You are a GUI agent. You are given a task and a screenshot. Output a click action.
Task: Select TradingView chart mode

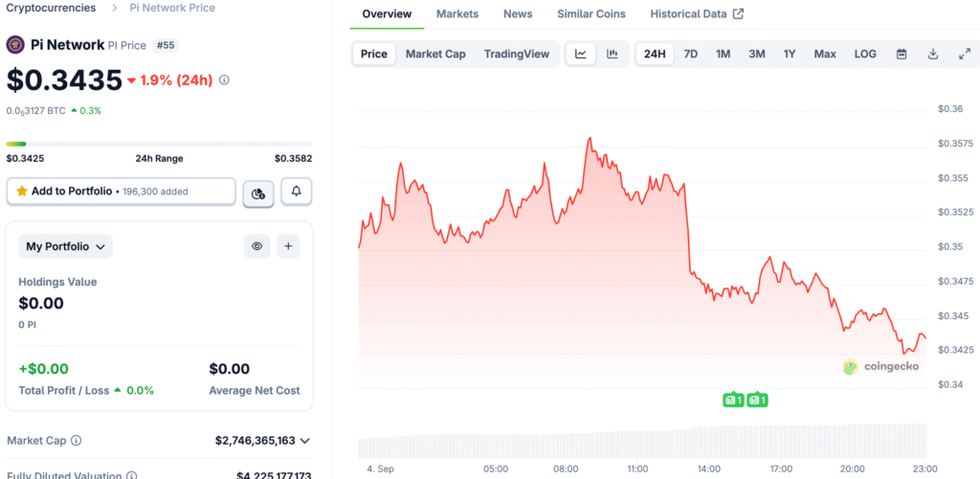(x=517, y=54)
